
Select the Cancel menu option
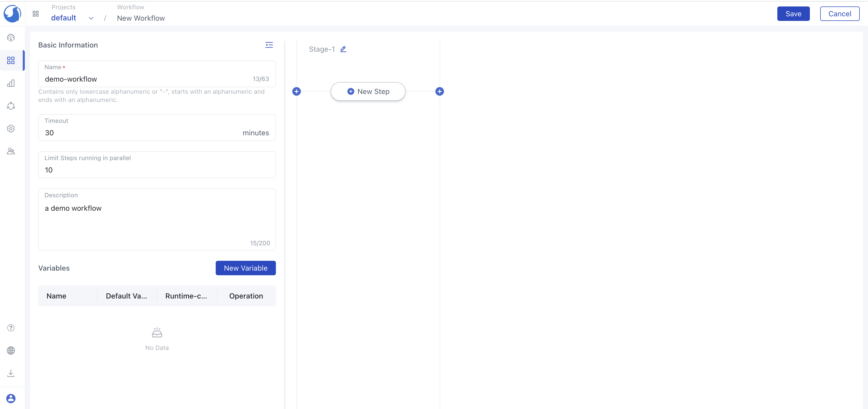[x=839, y=13]
